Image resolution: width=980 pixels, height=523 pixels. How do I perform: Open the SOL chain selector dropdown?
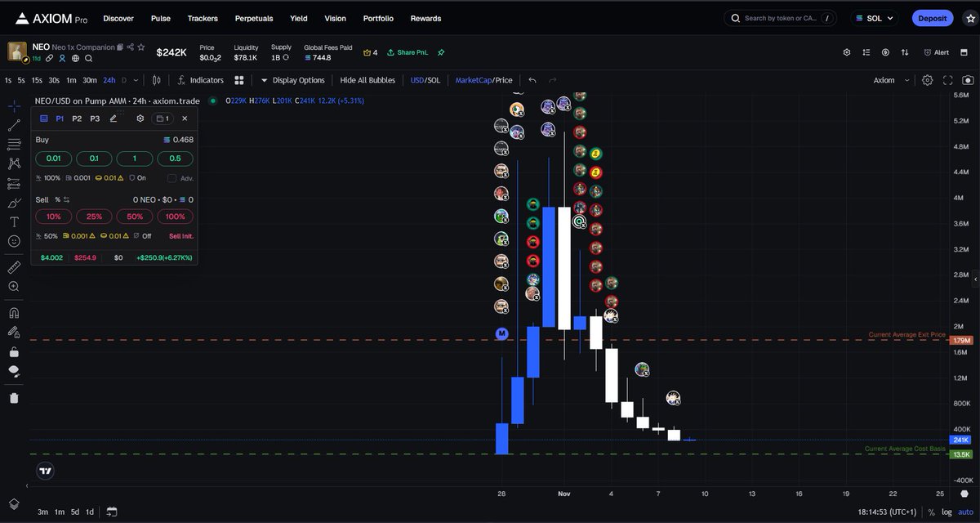[873, 18]
